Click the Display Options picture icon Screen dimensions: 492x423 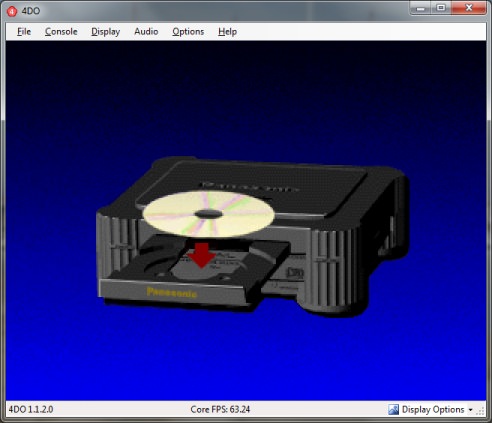(393, 409)
